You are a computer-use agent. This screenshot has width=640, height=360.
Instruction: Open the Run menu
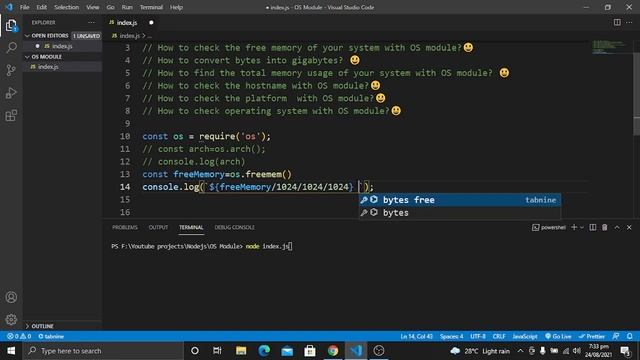pyautogui.click(x=127, y=7)
